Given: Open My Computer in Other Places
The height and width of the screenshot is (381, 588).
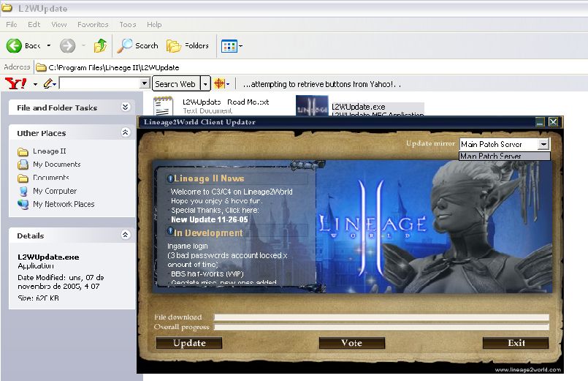Looking at the screenshot, I should click(55, 191).
